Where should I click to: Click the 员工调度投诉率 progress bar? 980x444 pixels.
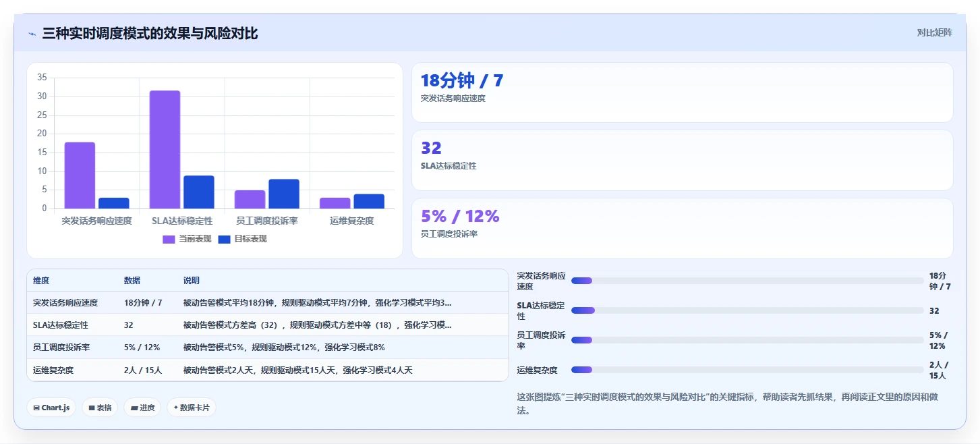(747, 340)
